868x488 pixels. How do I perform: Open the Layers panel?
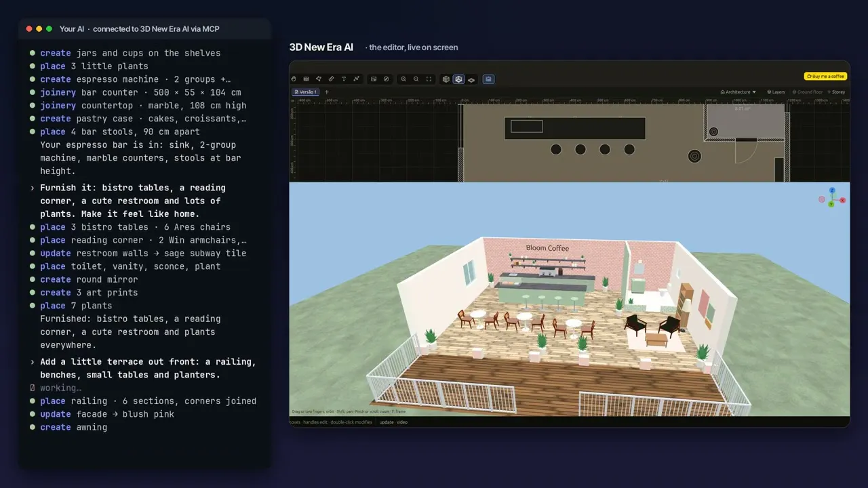(776, 92)
